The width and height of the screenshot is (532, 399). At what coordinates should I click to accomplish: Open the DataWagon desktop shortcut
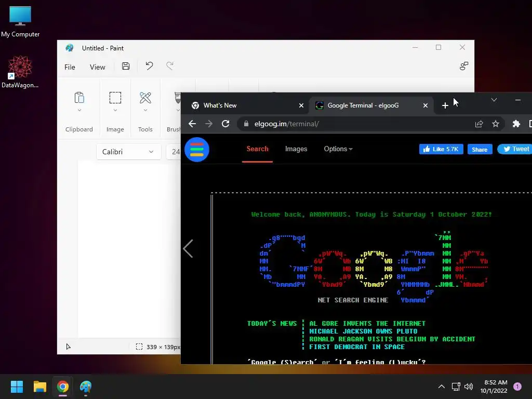pos(20,72)
